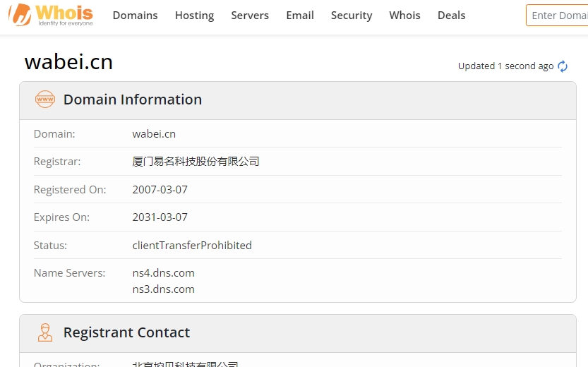Click the 2031-03-07 expiry date value
Viewport: 588px width, 367px height.
(x=160, y=217)
